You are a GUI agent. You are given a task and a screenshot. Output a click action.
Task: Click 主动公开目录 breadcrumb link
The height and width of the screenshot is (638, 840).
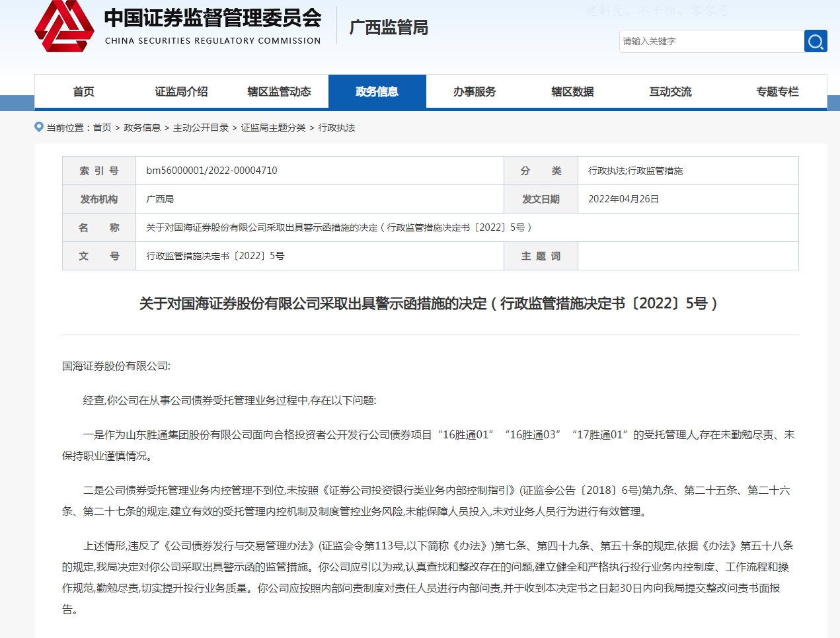(x=201, y=128)
